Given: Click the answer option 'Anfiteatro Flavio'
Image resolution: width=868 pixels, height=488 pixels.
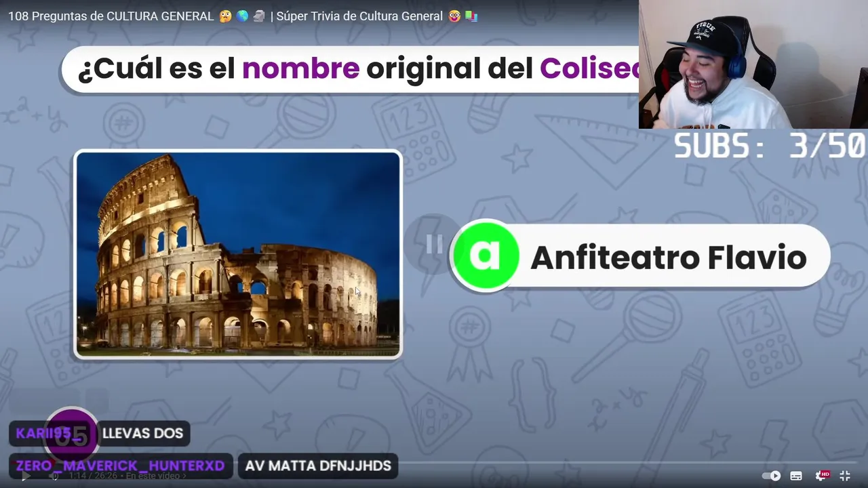Looking at the screenshot, I should coord(640,258).
